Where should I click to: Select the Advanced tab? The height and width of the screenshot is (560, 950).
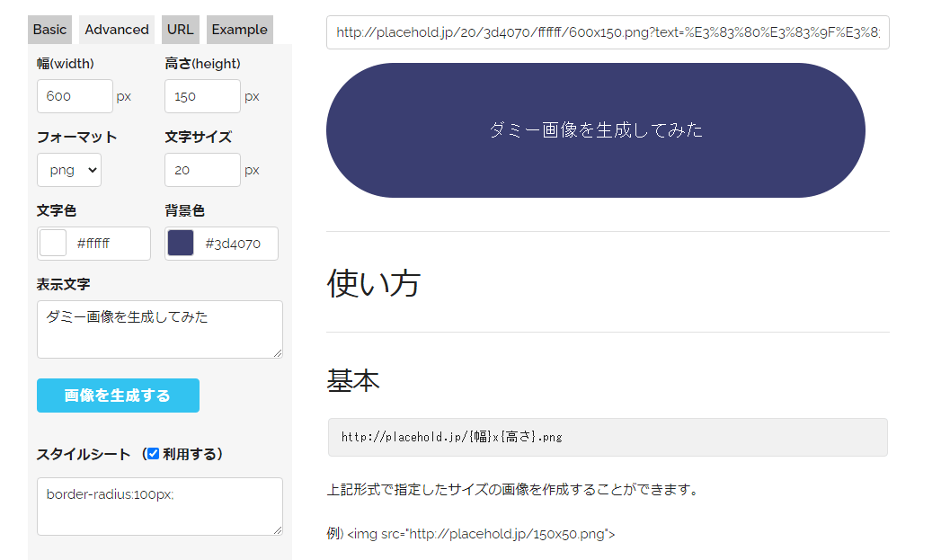[117, 30]
